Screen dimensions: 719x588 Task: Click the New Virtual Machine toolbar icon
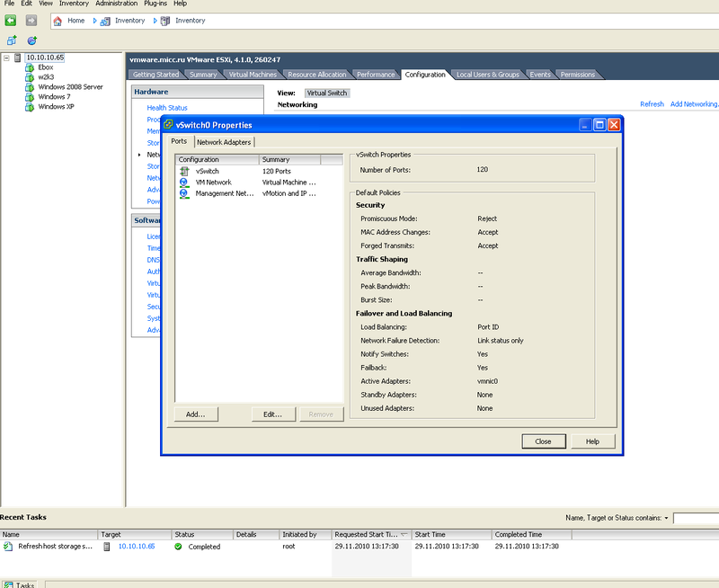click(12, 40)
